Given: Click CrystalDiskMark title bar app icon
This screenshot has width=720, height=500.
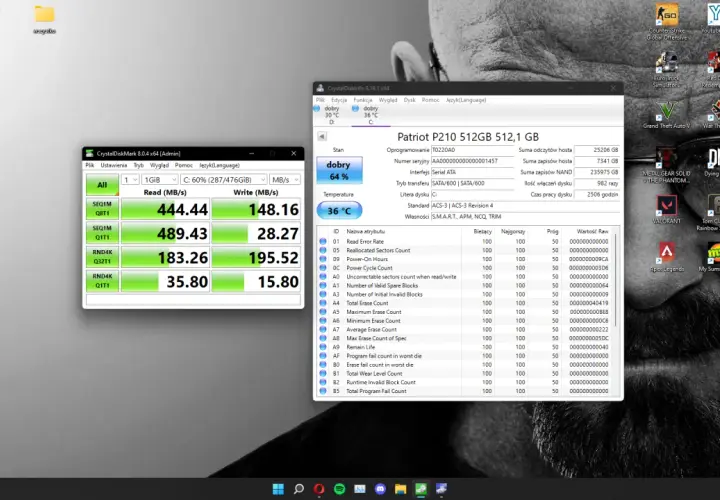Looking at the screenshot, I should 90,153.
